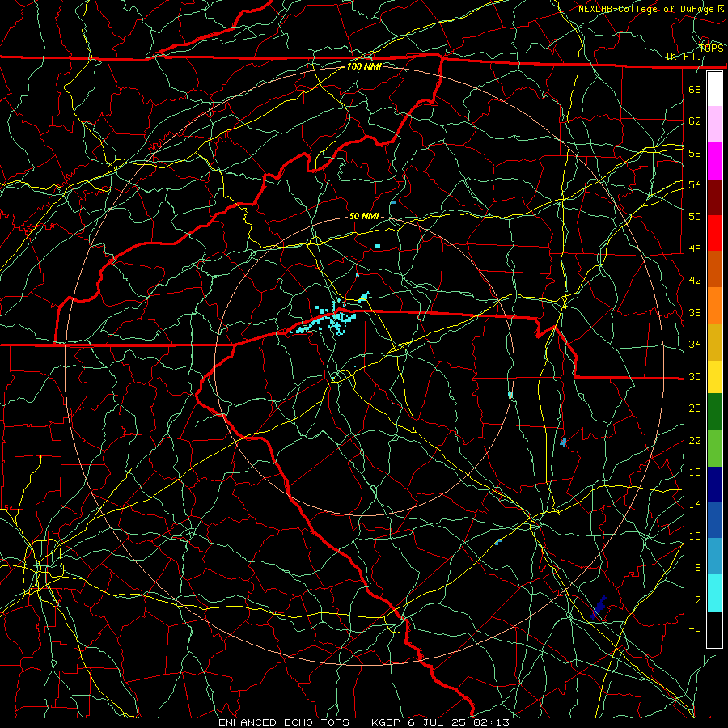Click the maroon dark red legend swatch
This screenshot has height=728, width=728.
714,197
